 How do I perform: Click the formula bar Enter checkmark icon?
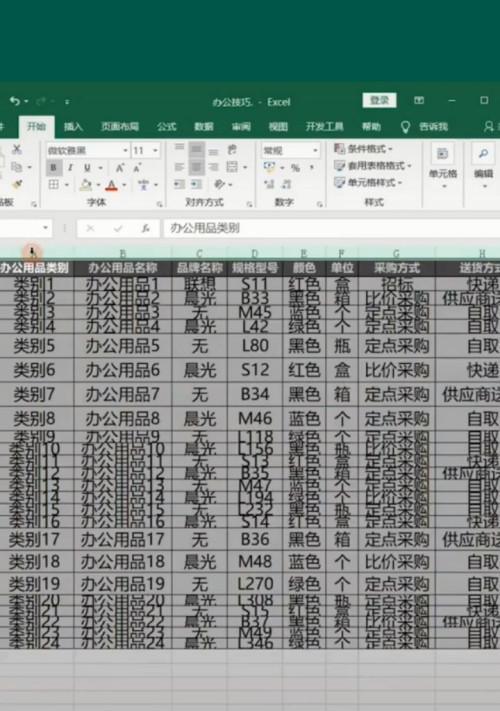(118, 228)
